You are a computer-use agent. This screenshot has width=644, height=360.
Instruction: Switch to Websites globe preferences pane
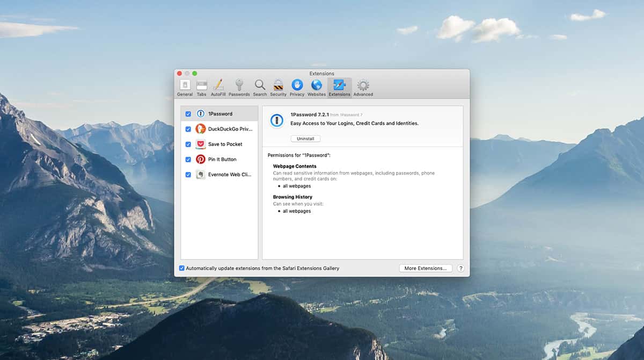[316, 88]
